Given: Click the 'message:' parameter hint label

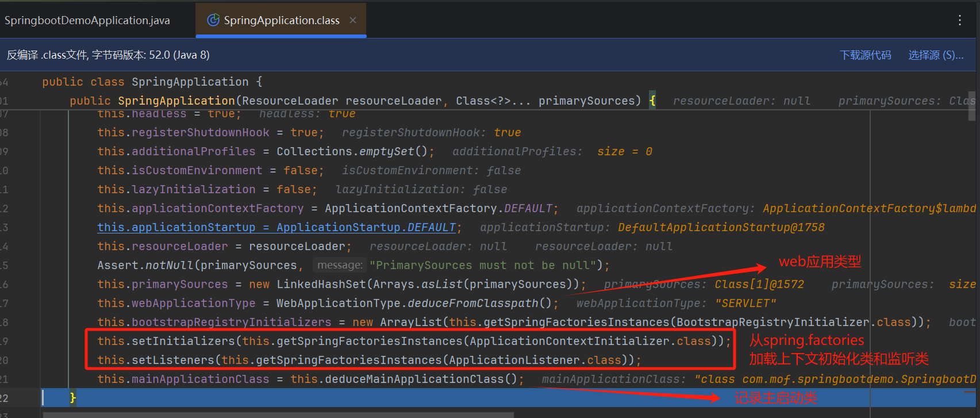Looking at the screenshot, I should (x=340, y=265).
